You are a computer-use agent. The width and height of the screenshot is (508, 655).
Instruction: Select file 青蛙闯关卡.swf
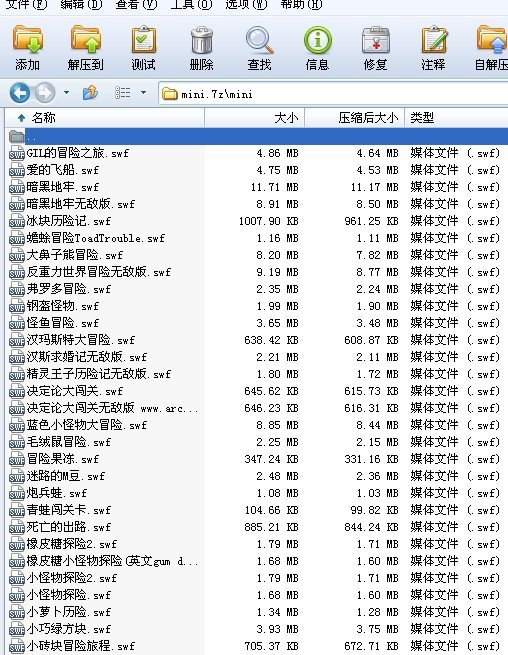pyautogui.click(x=69, y=510)
